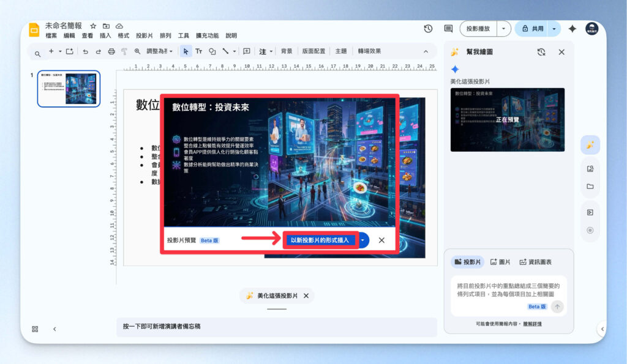This screenshot has height=364, width=627.
Task: Expand the dropdown next to 投影片播放
Action: point(503,28)
